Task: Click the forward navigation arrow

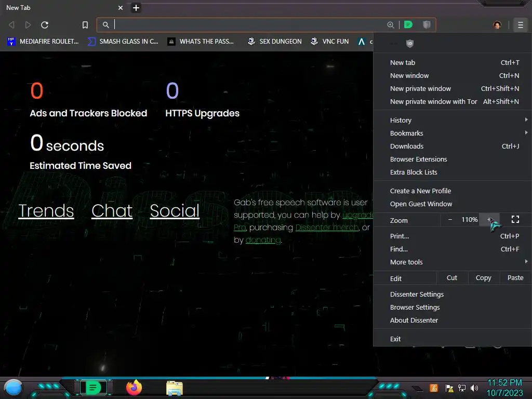Action: coord(28,25)
